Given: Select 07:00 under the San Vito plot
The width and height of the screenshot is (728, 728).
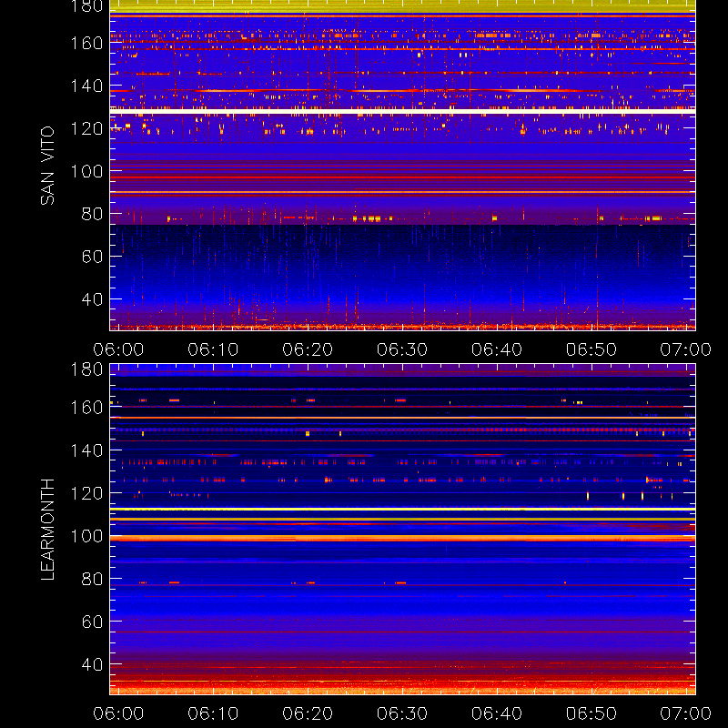Looking at the screenshot, I should tap(686, 349).
